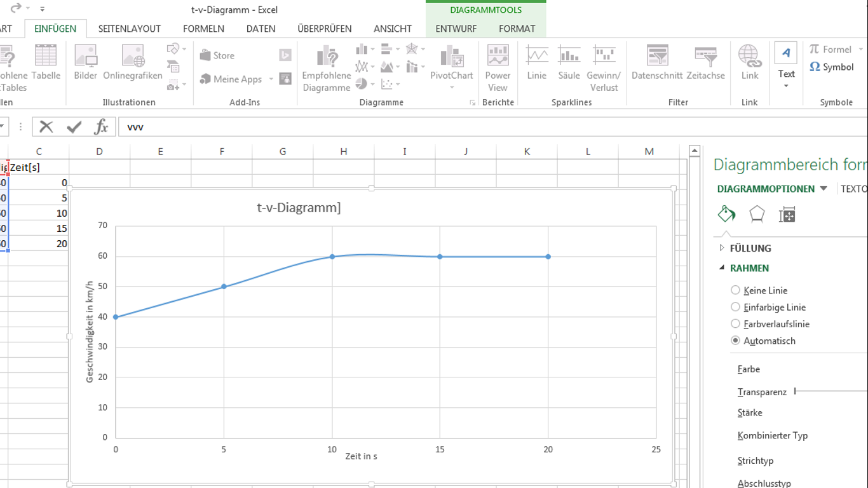Confirm the formula entry with checkmark
This screenshot has height=488, width=868.
coord(74,126)
